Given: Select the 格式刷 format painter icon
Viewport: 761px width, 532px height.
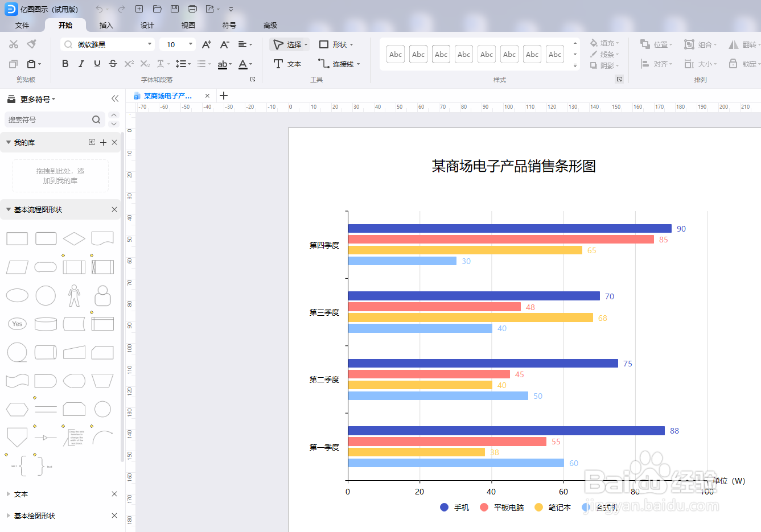Looking at the screenshot, I should coord(32,44).
